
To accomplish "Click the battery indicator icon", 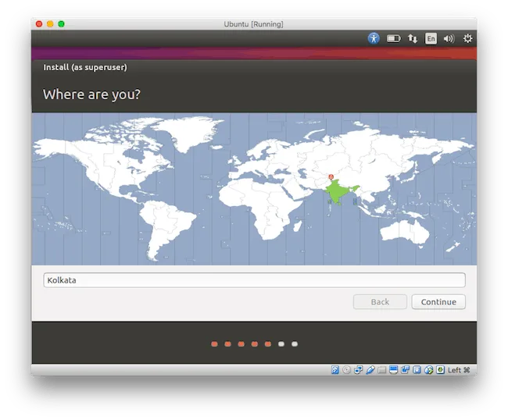I will pos(393,38).
